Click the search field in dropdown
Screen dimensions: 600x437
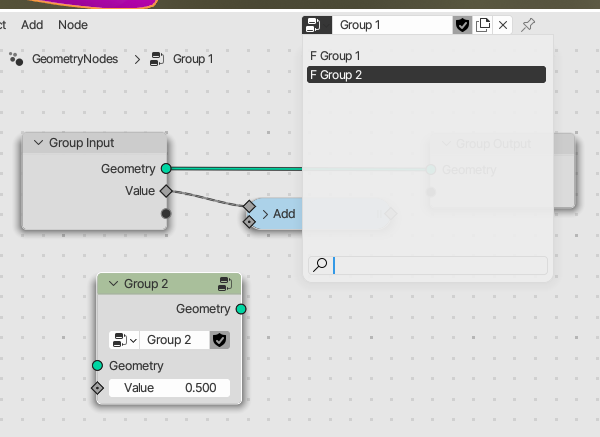point(428,265)
